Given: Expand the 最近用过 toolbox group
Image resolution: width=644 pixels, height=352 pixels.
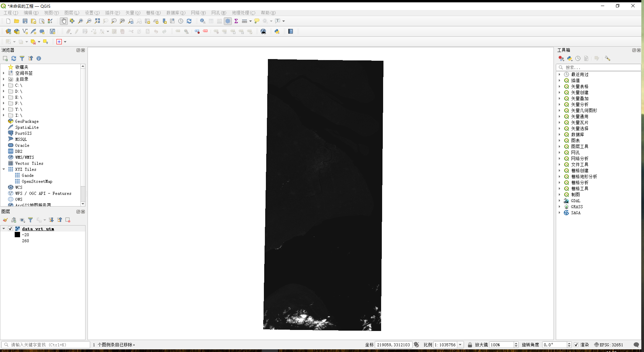Looking at the screenshot, I should pyautogui.click(x=559, y=74).
